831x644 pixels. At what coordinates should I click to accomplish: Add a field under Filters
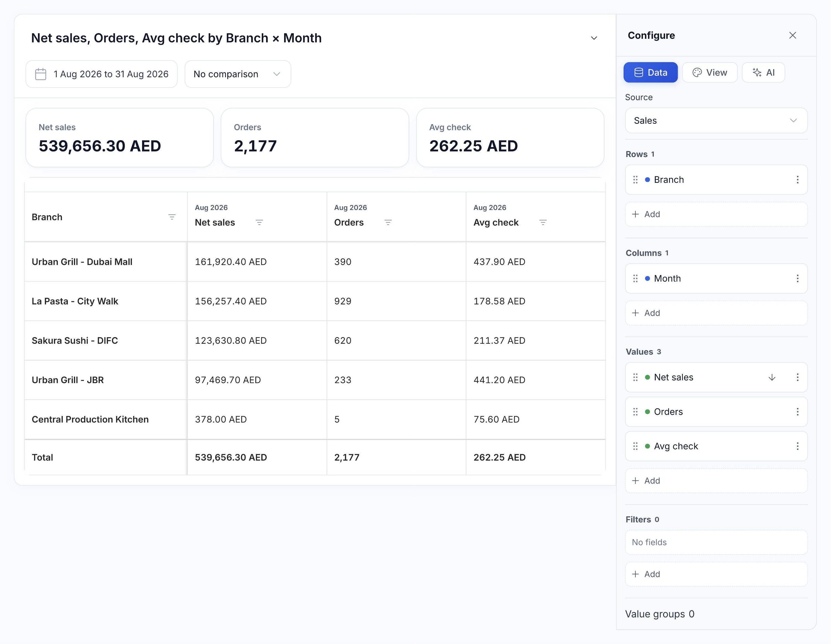(x=716, y=574)
